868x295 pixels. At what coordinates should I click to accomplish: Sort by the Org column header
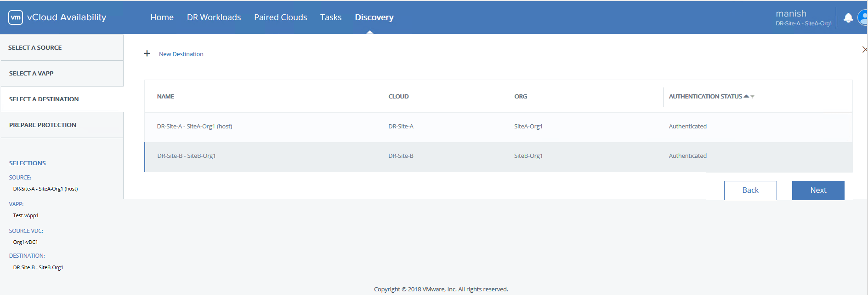click(521, 96)
